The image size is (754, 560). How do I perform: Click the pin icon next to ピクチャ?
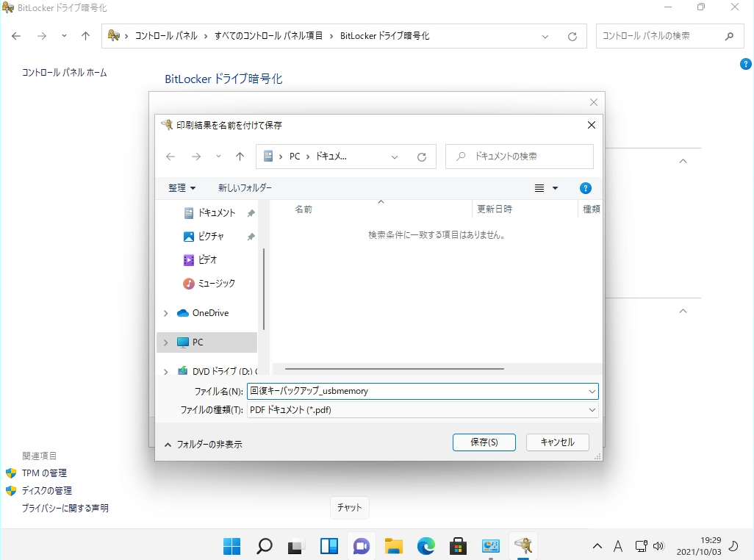click(251, 237)
